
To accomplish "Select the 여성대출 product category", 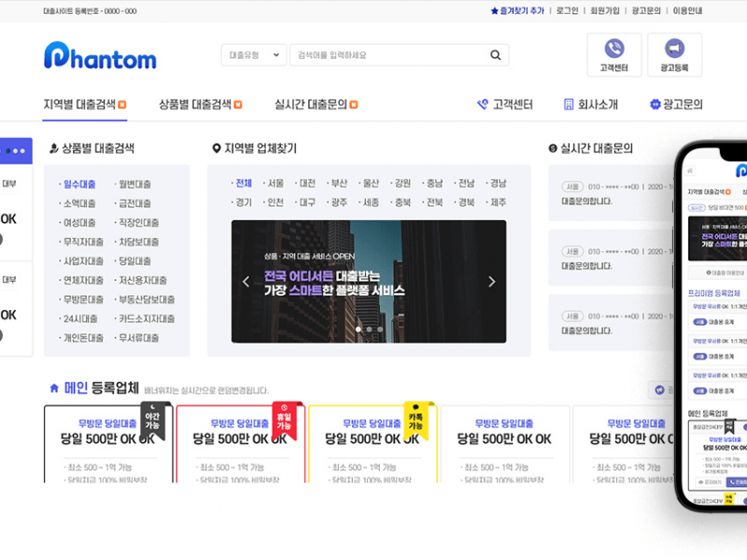I will (x=79, y=222).
